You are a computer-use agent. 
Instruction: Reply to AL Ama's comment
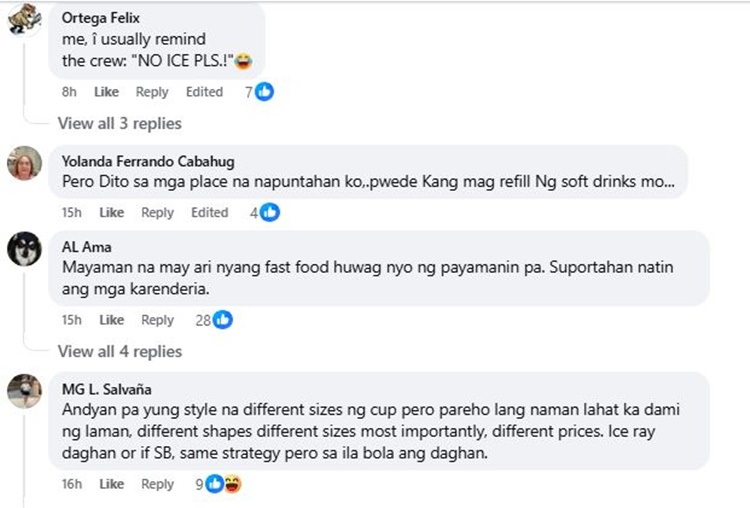coord(157,320)
